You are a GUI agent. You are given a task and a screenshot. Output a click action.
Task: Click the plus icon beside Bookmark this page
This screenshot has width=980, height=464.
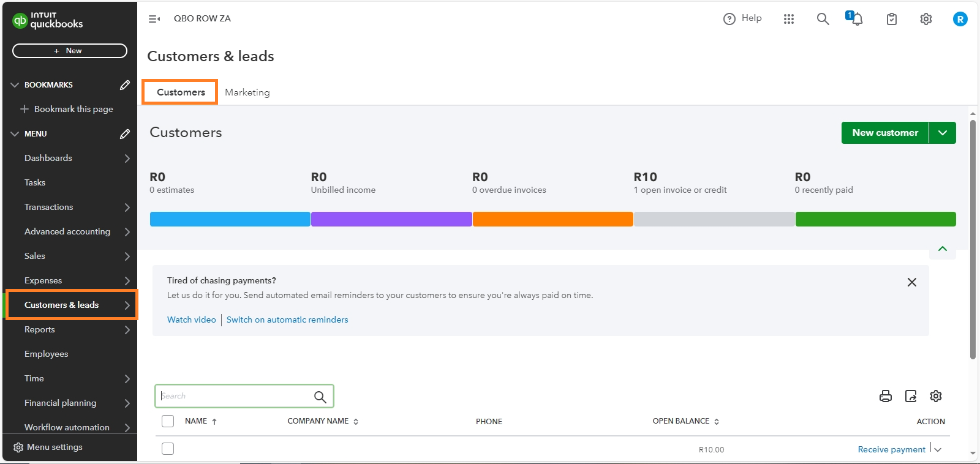[24, 109]
